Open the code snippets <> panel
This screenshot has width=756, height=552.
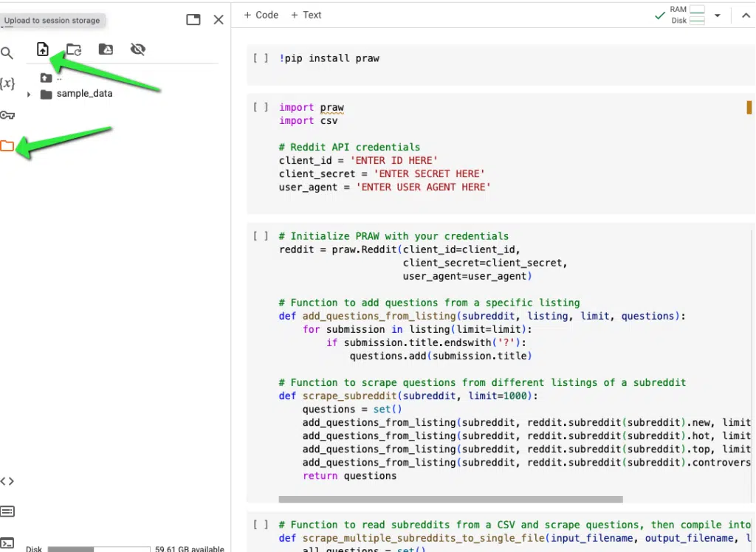click(x=7, y=481)
